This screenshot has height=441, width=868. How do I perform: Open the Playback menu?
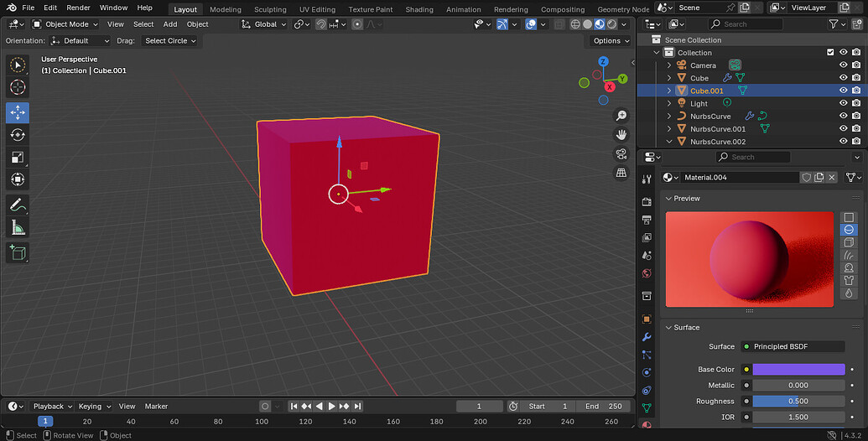pos(52,406)
